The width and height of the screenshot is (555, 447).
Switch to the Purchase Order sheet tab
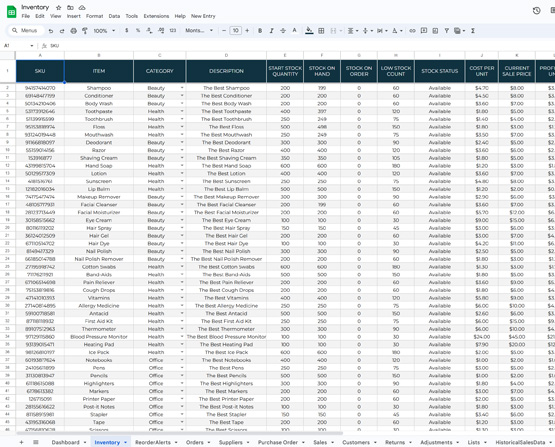pos(278,442)
